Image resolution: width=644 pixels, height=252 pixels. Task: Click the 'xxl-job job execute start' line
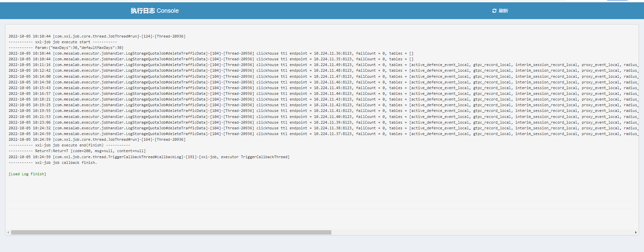click(x=63, y=42)
